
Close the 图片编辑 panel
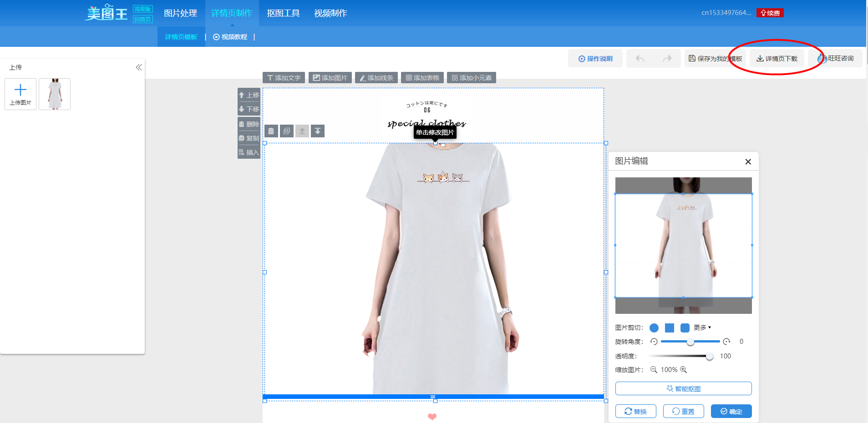point(748,161)
